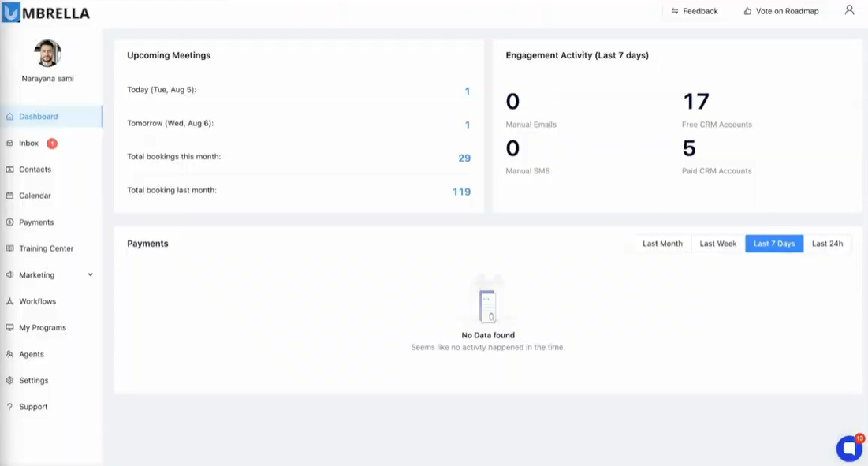The width and height of the screenshot is (868, 466).
Task: Click the Marketing megaphone icon
Action: point(9,274)
